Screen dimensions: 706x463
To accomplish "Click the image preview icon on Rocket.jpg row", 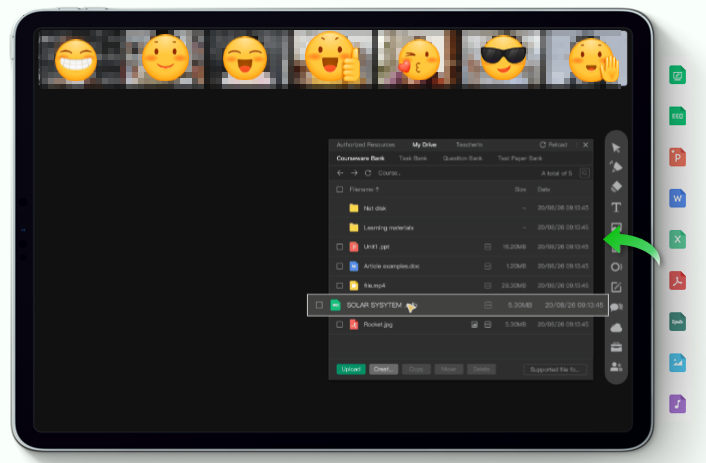I will click(x=474, y=324).
